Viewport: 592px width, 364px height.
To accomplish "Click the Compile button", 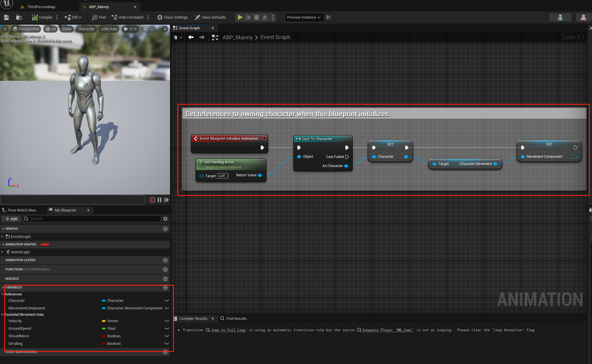I will tap(42, 17).
